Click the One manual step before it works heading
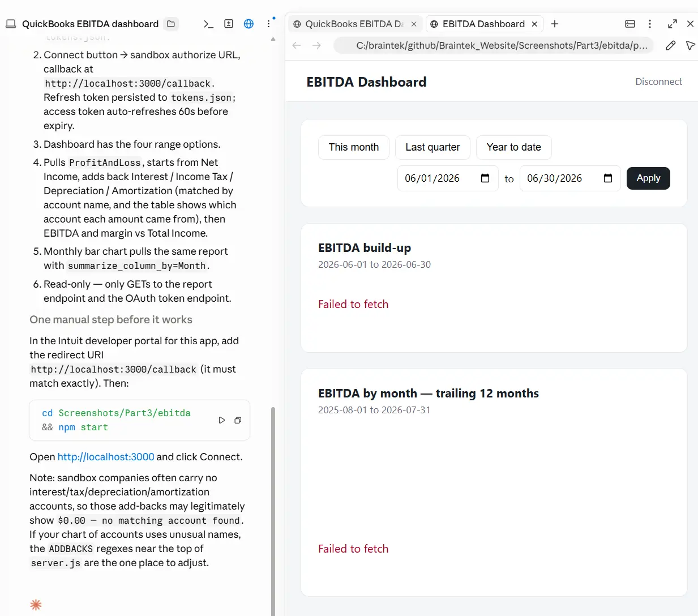Image resolution: width=698 pixels, height=616 pixels. (x=111, y=320)
